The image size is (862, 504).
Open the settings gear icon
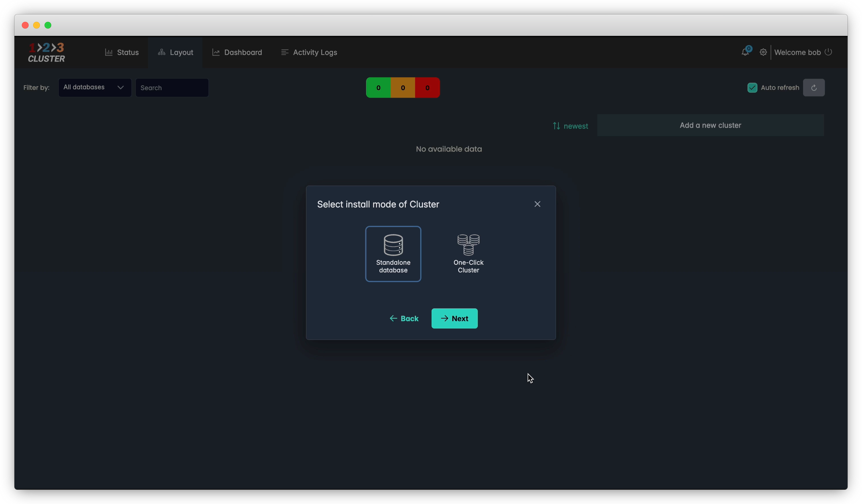pos(763,52)
